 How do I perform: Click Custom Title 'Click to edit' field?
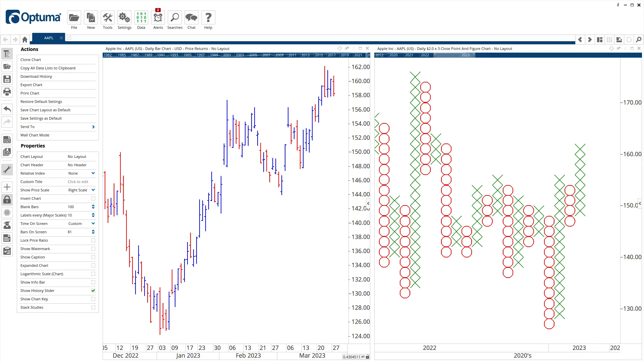click(x=78, y=182)
